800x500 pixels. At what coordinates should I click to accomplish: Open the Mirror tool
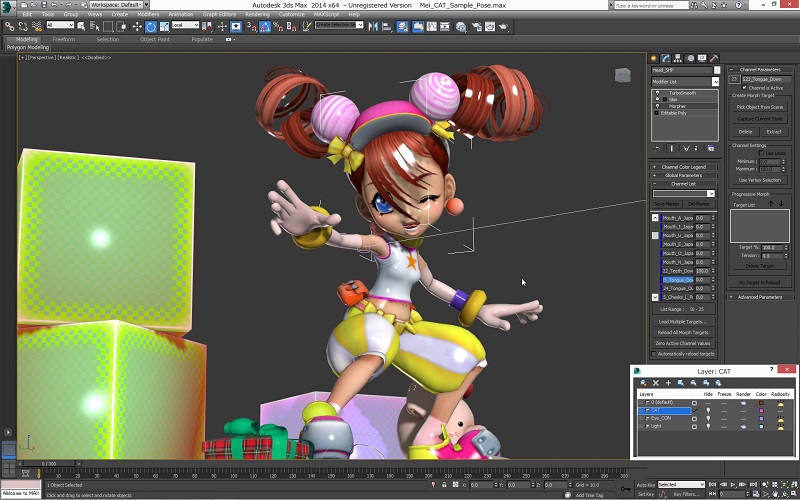373,26
